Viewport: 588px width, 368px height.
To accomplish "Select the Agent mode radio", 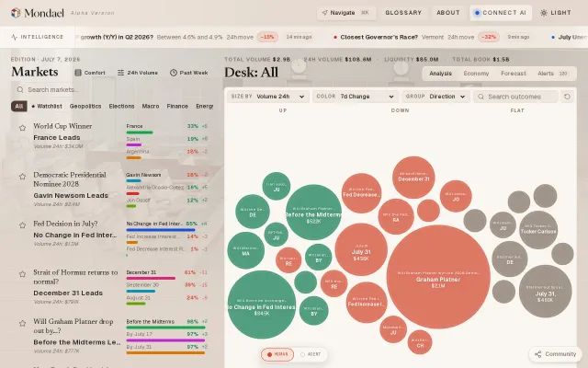I will click(311, 354).
